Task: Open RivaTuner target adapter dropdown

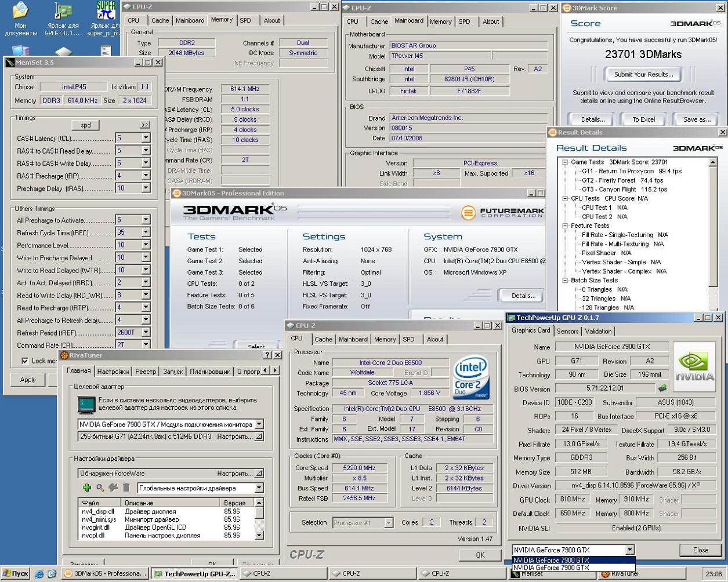Action: click(259, 424)
